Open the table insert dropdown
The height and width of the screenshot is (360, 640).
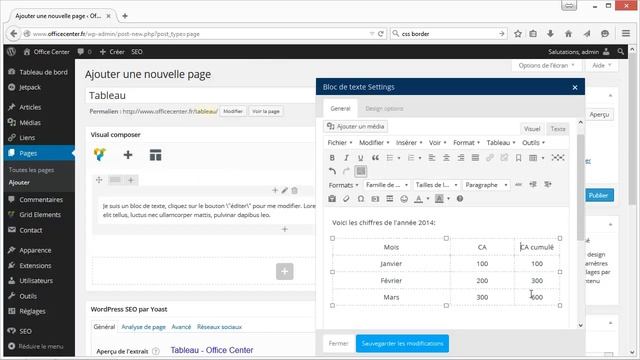(x=543, y=158)
